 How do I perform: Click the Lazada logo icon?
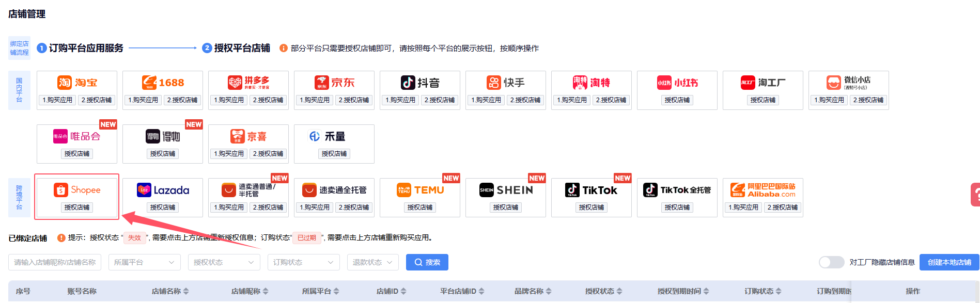[144, 190]
